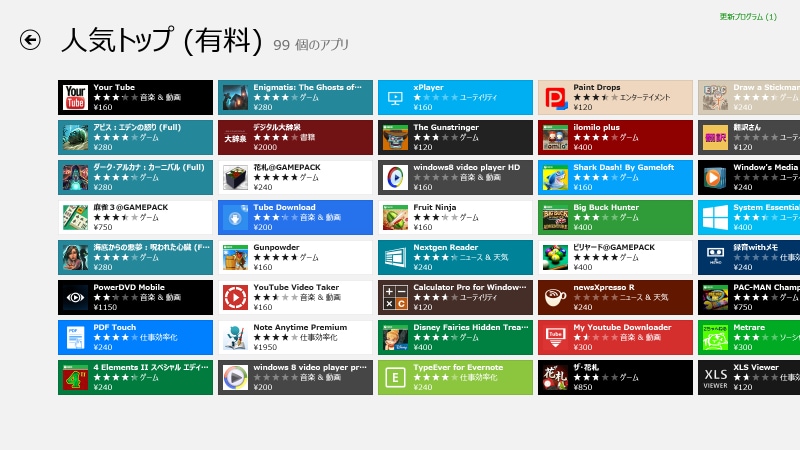Screen dimensions: 800x450
Task: Open System Essentials Windows logo icon
Action: click(x=715, y=217)
